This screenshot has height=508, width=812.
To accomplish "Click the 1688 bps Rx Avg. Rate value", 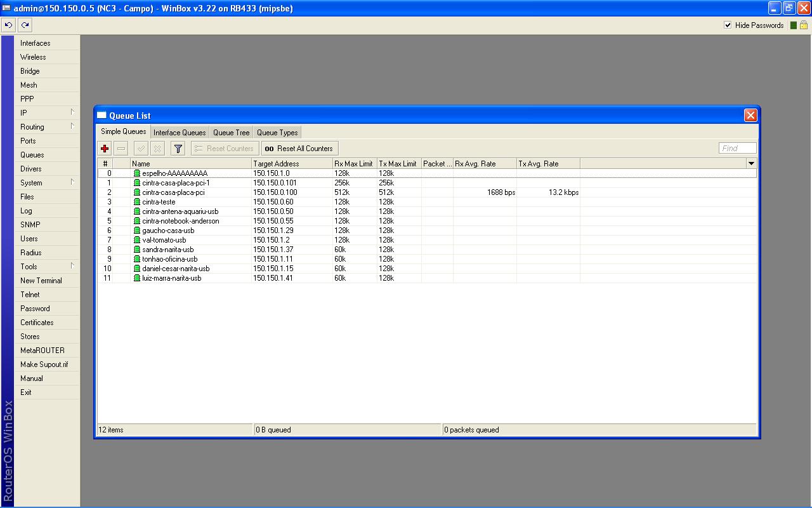I will click(501, 192).
